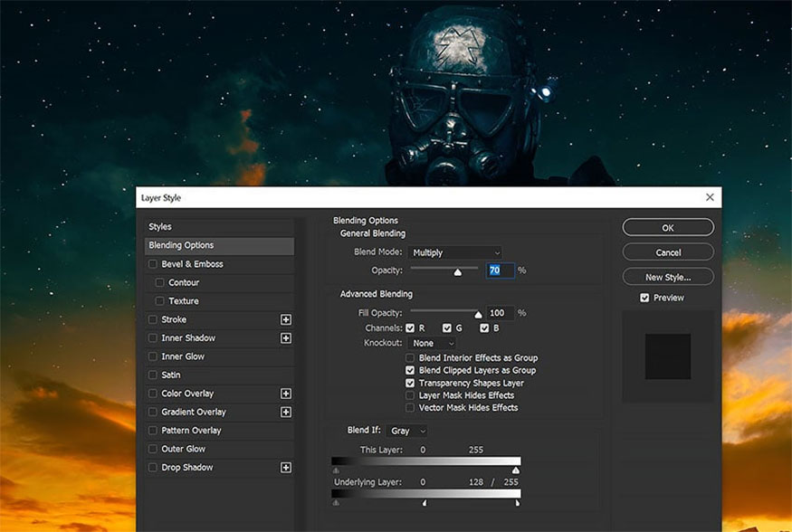Click the Opacity value field showing 70
The image size is (792, 532).
500,271
